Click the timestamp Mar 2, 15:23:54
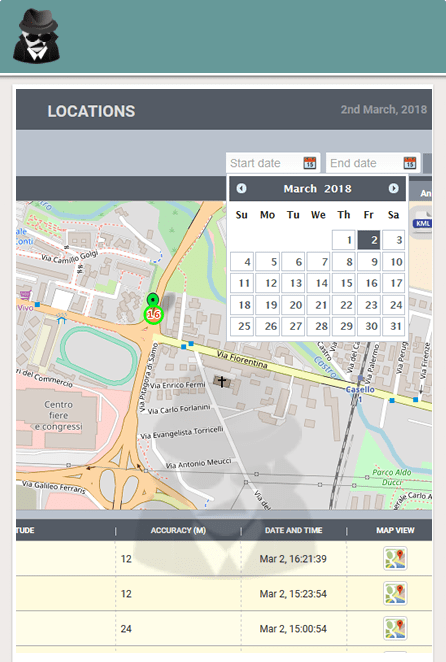This screenshot has width=446, height=662. pyautogui.click(x=293, y=594)
